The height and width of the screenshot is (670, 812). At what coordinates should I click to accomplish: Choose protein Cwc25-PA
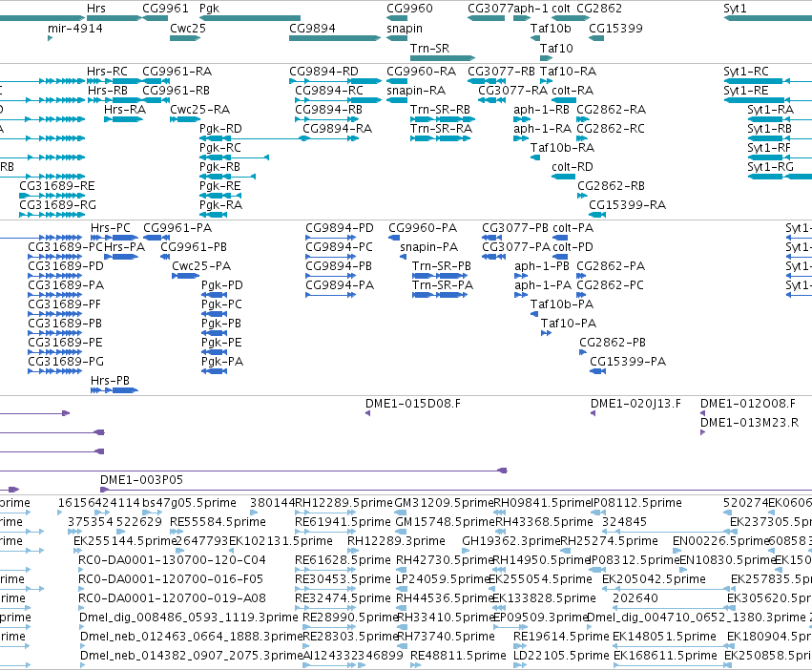tap(201, 266)
